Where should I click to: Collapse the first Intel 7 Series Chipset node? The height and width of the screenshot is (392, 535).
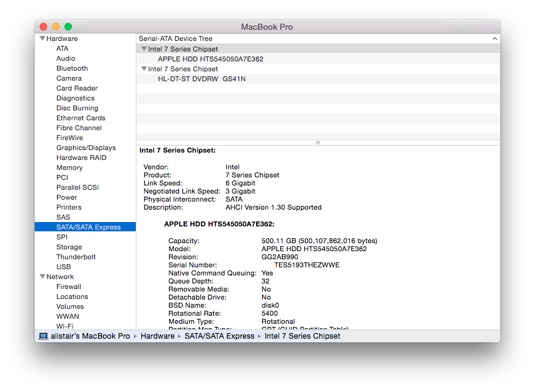144,49
